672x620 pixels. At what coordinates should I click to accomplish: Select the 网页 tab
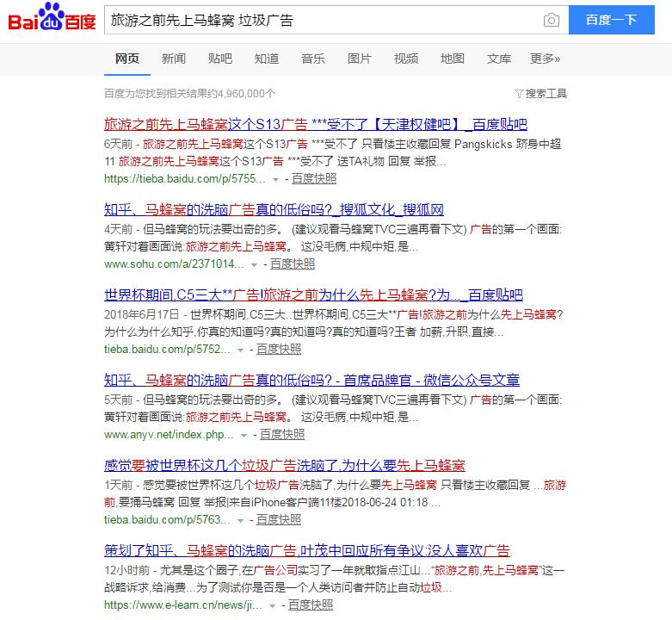click(127, 59)
